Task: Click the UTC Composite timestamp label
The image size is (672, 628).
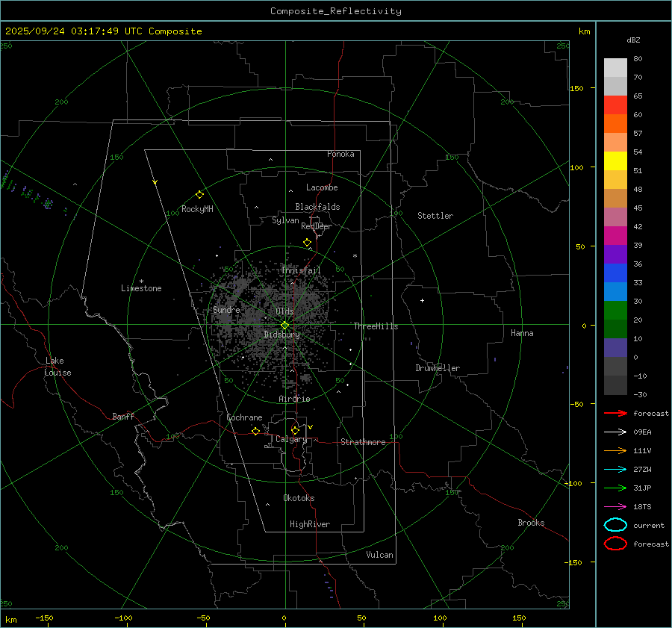Action: coord(103,31)
